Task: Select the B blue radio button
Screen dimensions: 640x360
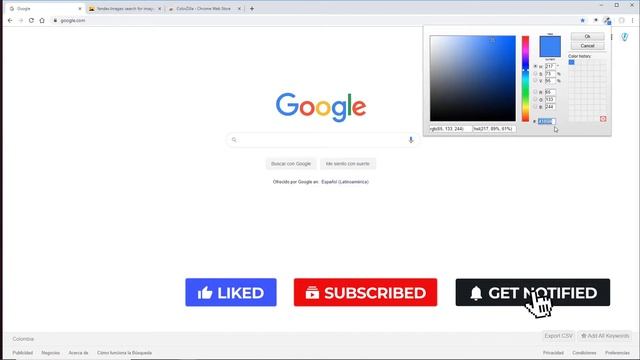Action: click(x=535, y=107)
